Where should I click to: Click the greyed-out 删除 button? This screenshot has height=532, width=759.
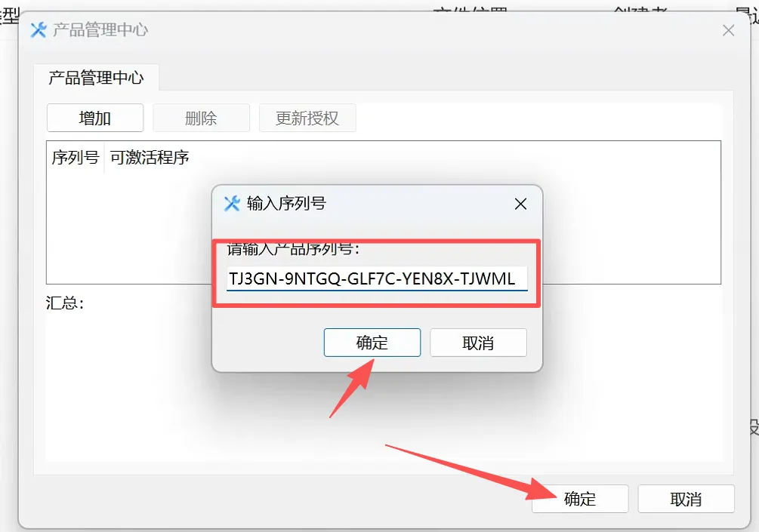202,118
